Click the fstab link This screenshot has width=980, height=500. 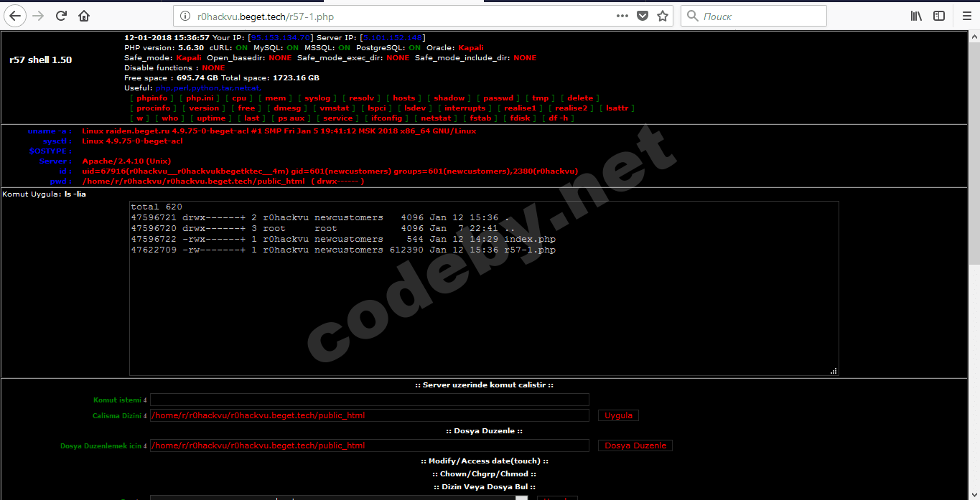(x=481, y=118)
